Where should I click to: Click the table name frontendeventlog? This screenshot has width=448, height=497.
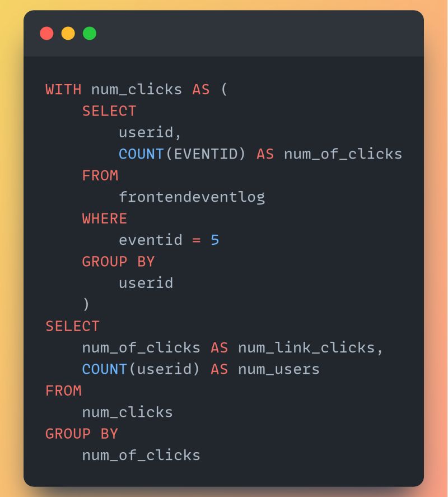192,197
